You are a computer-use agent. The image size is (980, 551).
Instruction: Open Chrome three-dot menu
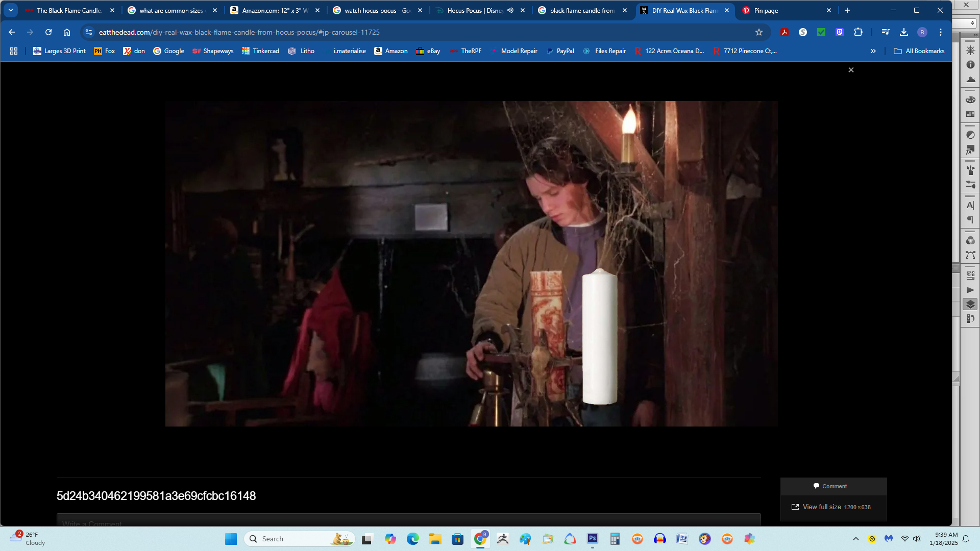pyautogui.click(x=941, y=32)
